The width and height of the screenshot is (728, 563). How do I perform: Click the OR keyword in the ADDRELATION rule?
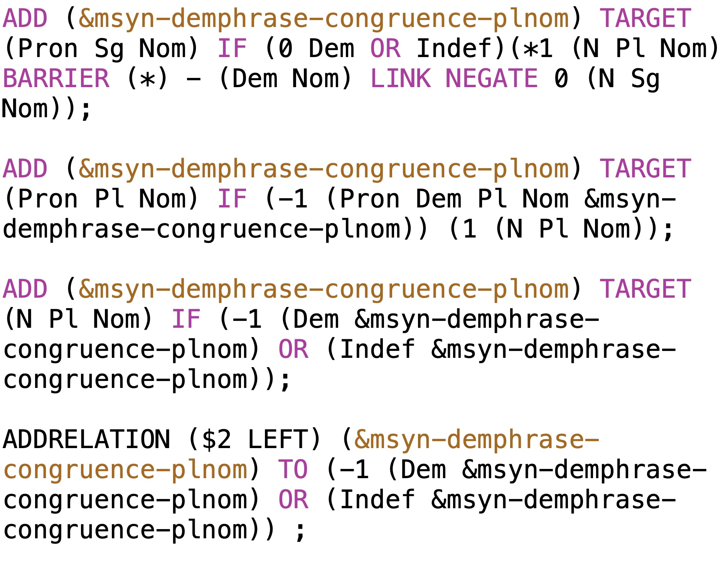[293, 499]
